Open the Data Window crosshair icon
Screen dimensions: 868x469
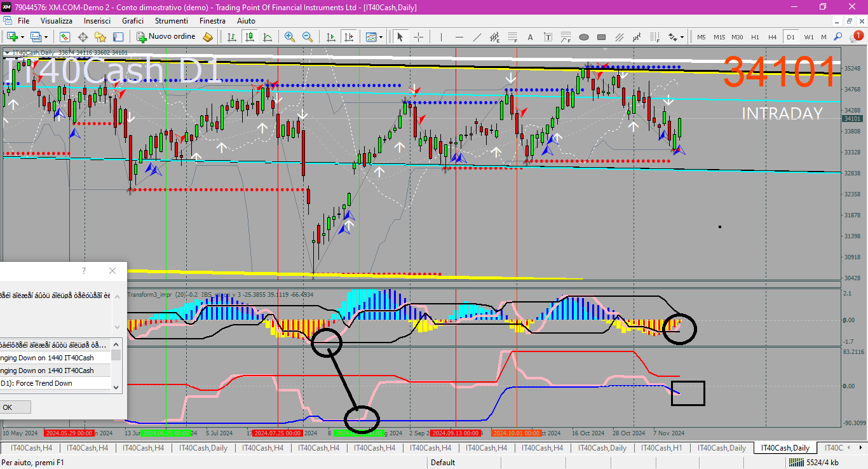point(83,37)
